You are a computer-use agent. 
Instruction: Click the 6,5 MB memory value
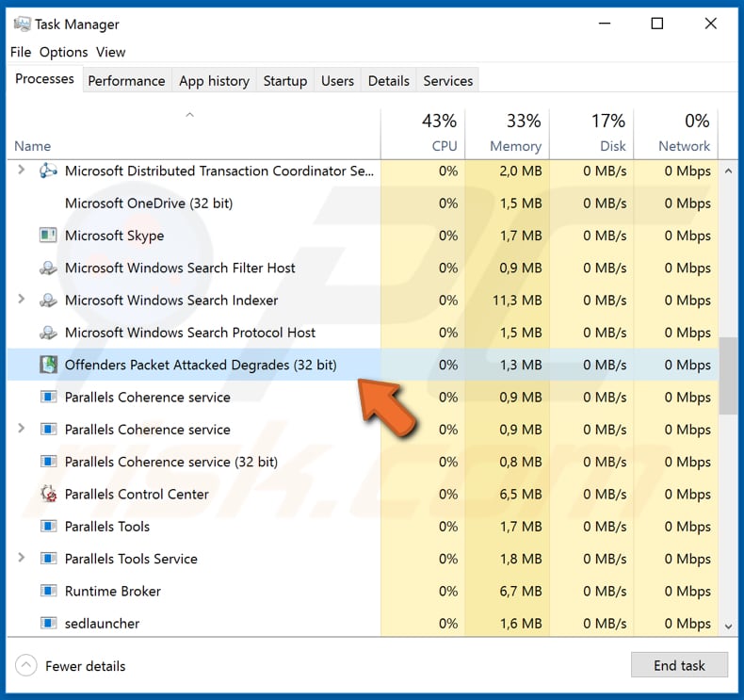click(x=521, y=494)
